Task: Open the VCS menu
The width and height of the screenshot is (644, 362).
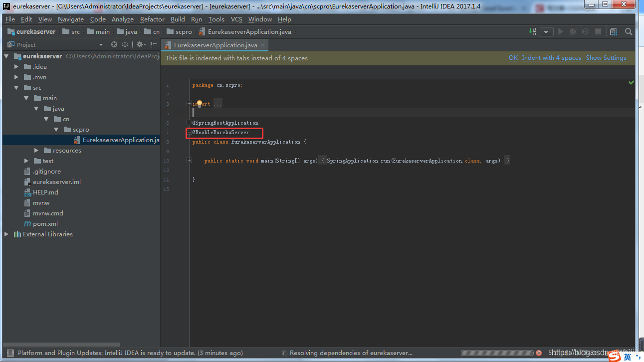Action: (236, 19)
